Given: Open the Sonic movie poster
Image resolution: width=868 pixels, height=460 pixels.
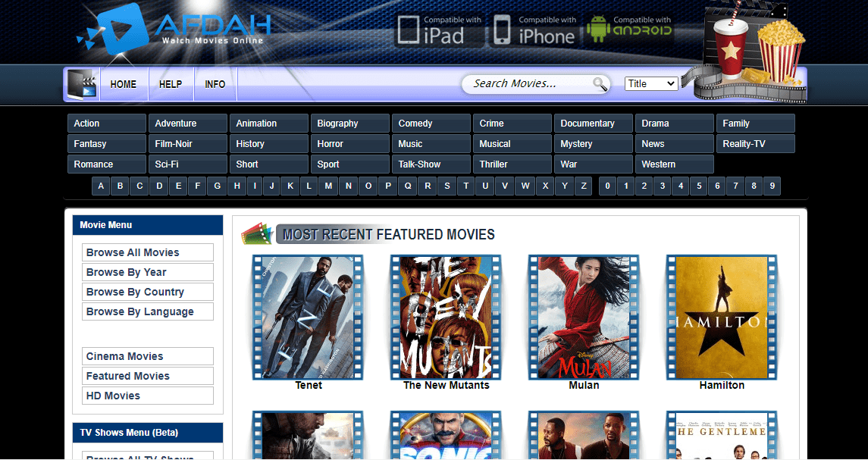Looking at the screenshot, I should [x=446, y=434].
